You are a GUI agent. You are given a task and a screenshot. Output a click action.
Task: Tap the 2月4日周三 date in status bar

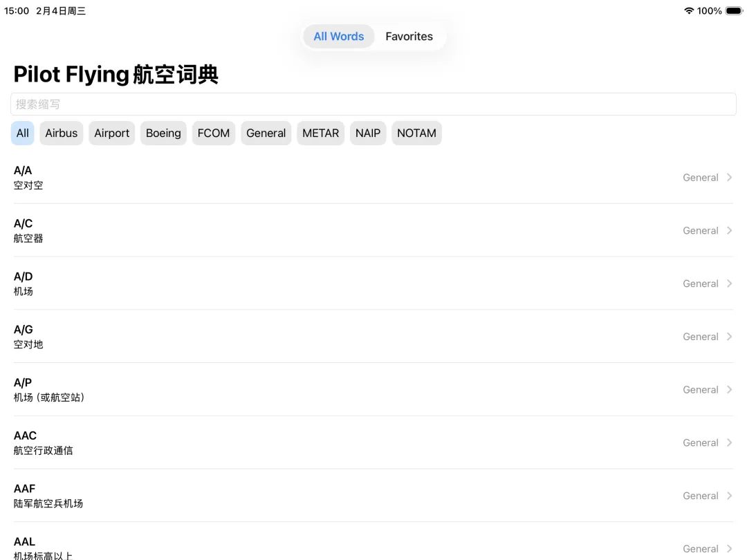click(x=61, y=10)
